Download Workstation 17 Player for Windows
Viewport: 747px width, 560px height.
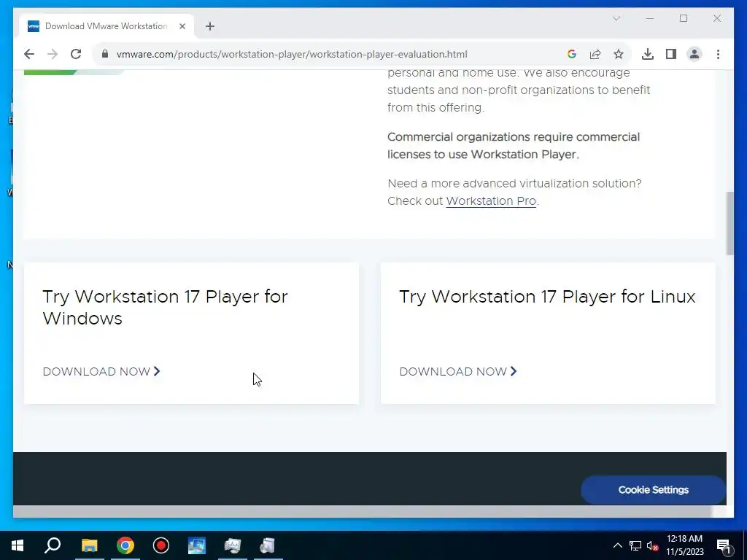101,371
